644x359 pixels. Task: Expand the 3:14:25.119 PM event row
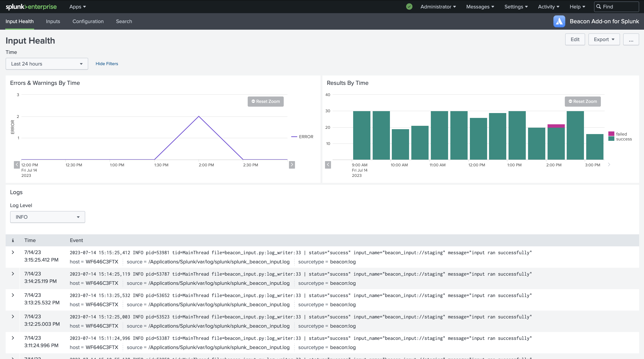click(13, 274)
